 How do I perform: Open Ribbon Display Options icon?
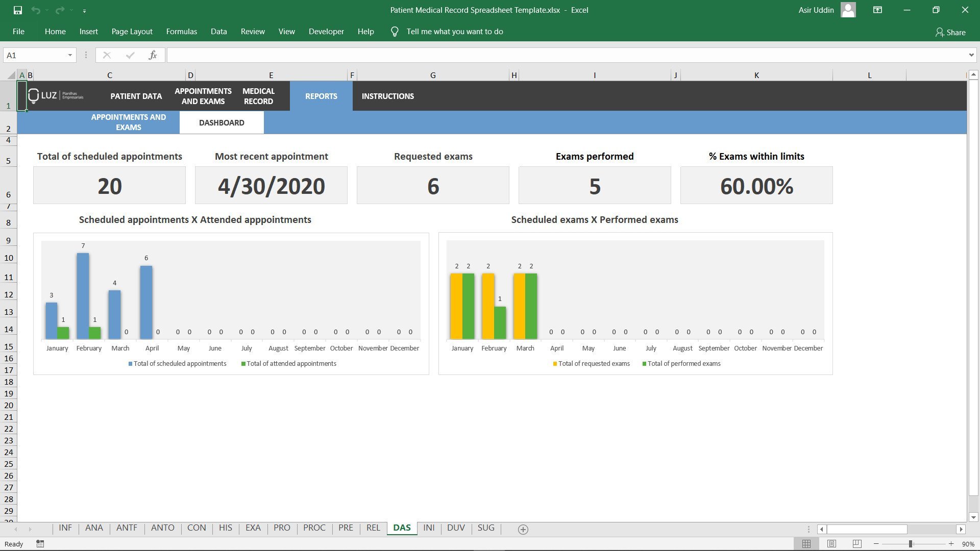[x=877, y=10]
